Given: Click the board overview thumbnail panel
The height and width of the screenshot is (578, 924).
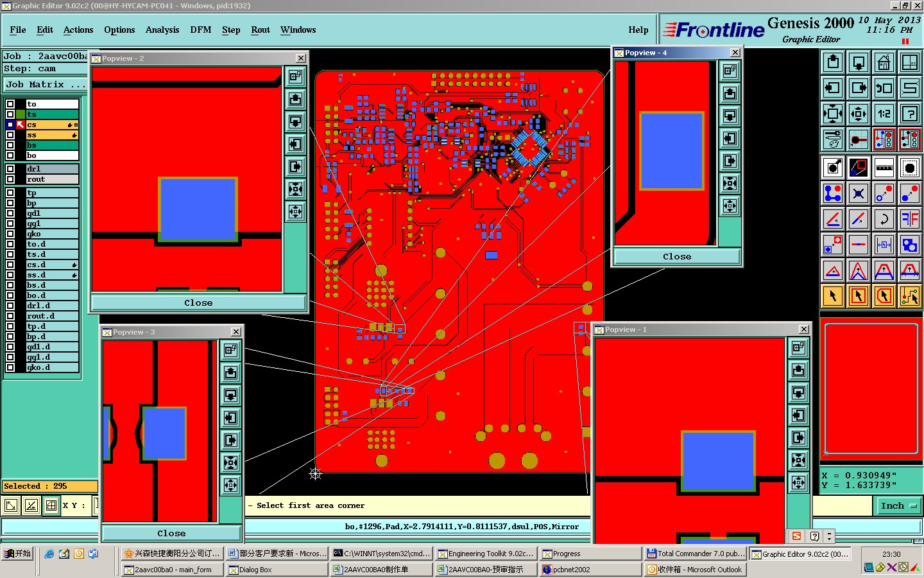Looking at the screenshot, I should pos(871,389).
